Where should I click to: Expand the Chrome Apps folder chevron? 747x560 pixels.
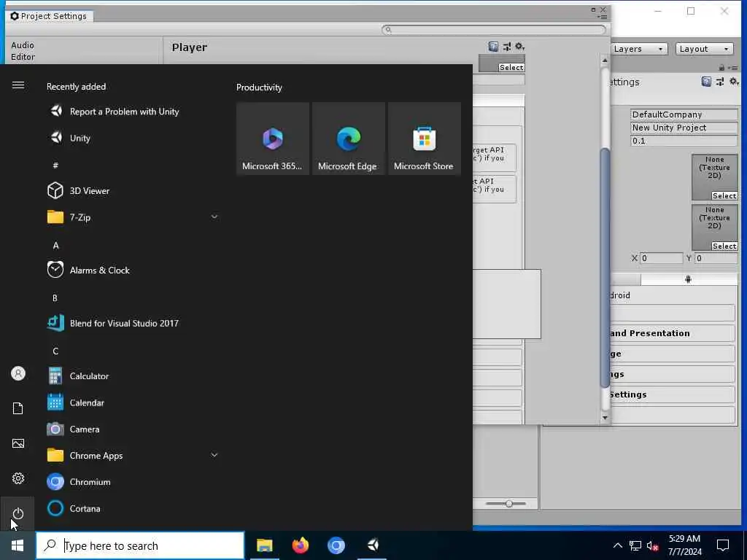pos(214,455)
